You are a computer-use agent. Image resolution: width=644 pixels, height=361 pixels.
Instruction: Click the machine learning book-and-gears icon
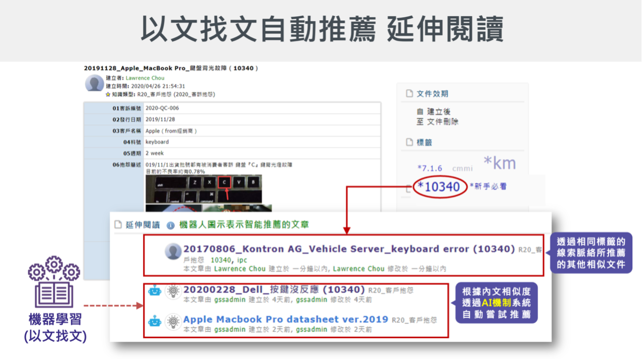click(54, 282)
